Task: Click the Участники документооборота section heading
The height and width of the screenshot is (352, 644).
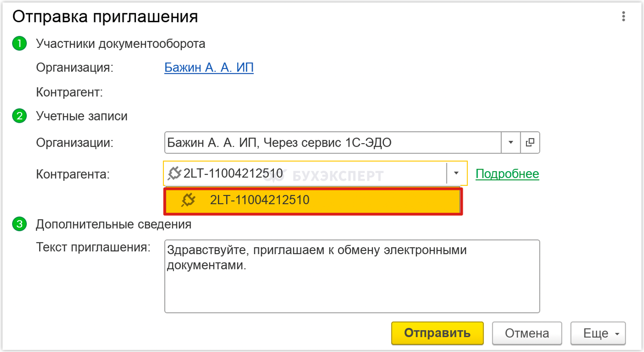Action: point(120,44)
